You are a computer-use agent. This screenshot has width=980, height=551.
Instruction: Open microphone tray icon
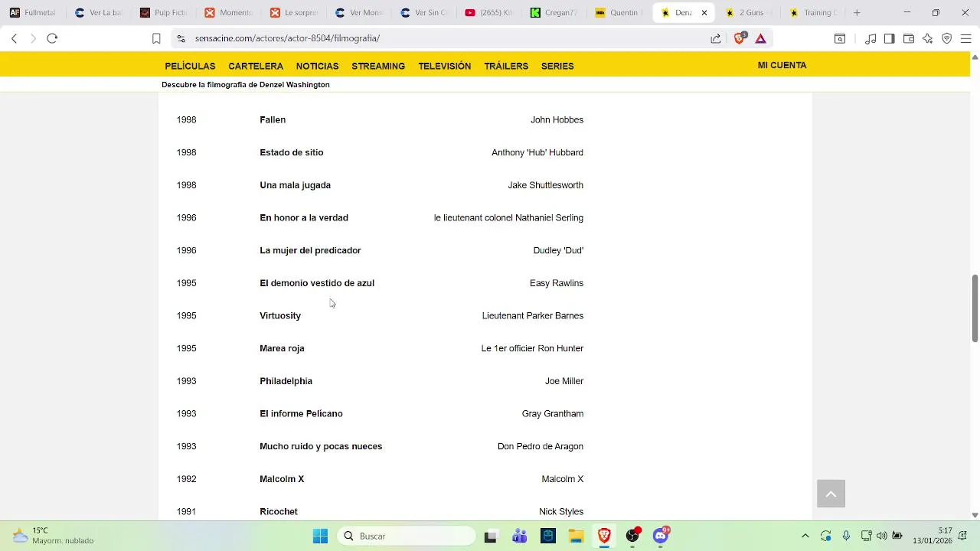846,536
